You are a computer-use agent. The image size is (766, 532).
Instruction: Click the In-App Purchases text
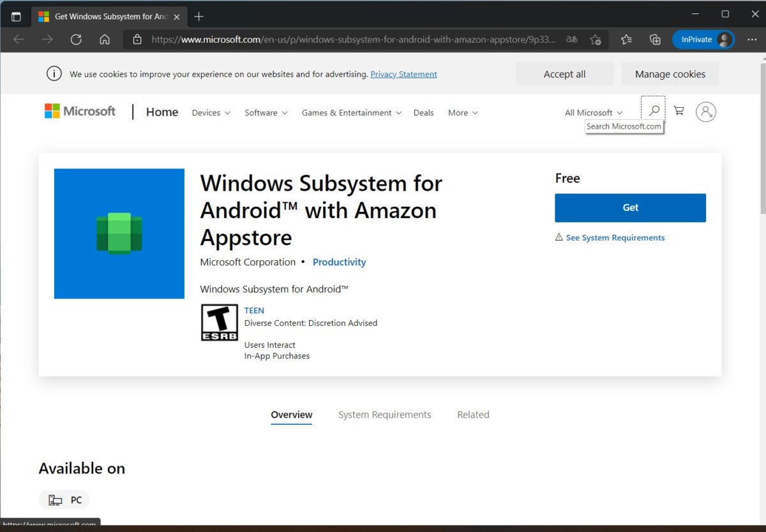click(x=277, y=356)
